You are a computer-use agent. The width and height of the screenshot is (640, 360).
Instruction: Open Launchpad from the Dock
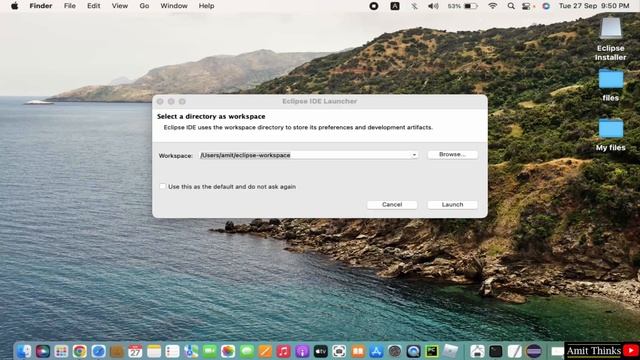(61, 351)
